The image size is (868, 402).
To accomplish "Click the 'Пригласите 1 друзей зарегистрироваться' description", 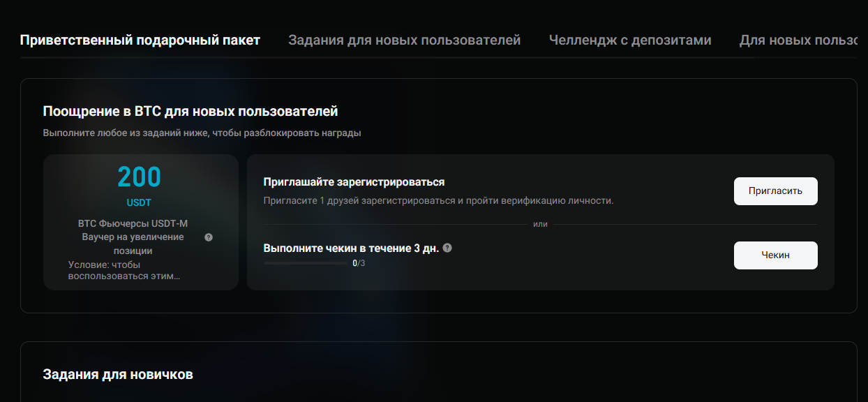I will 438,201.
